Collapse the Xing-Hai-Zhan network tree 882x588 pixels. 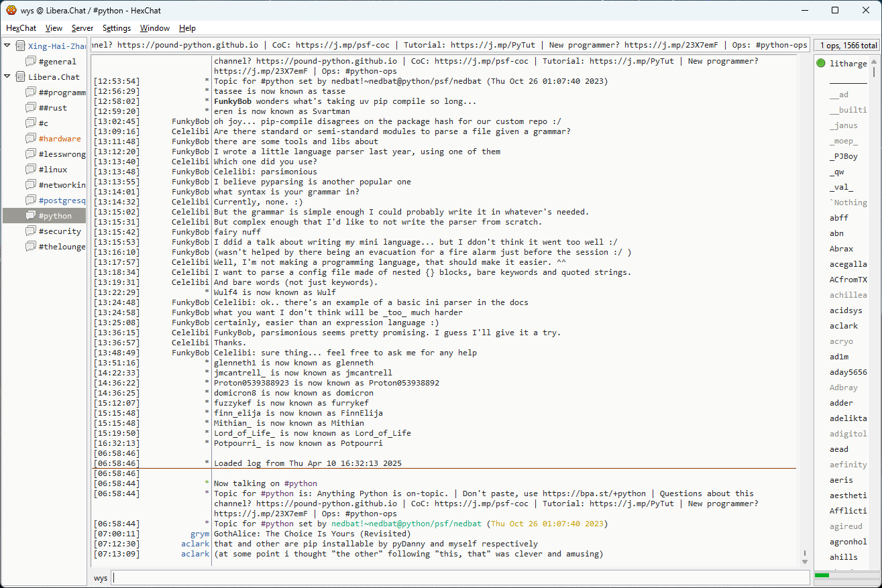coord(7,46)
